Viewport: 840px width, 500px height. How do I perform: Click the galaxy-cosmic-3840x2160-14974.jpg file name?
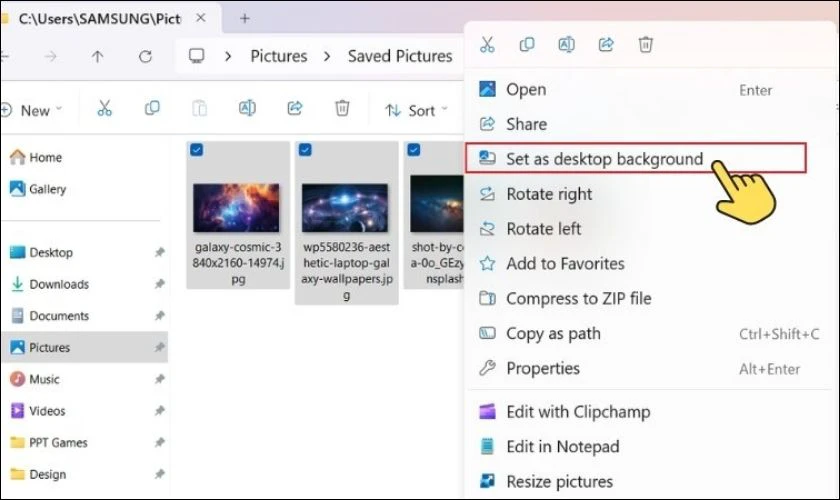[x=238, y=263]
